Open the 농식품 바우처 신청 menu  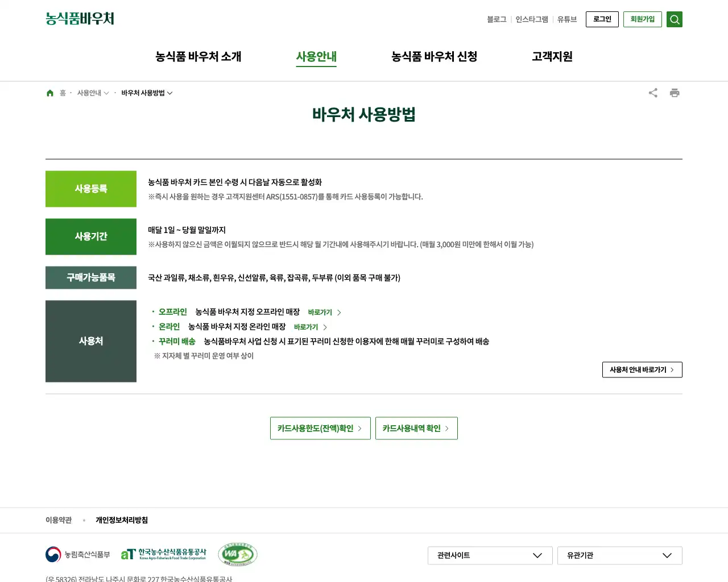click(434, 57)
